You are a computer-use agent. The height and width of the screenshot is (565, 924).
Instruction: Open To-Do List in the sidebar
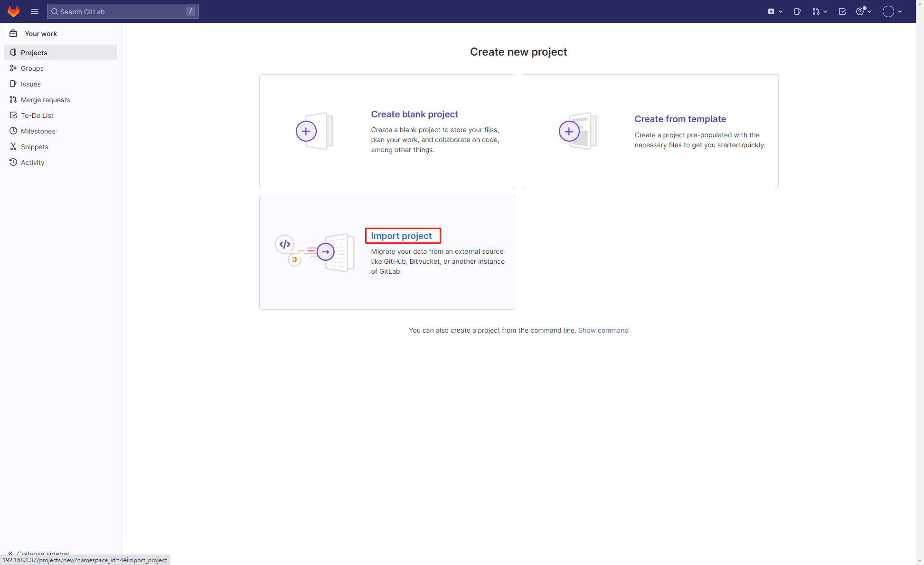[x=60, y=115]
